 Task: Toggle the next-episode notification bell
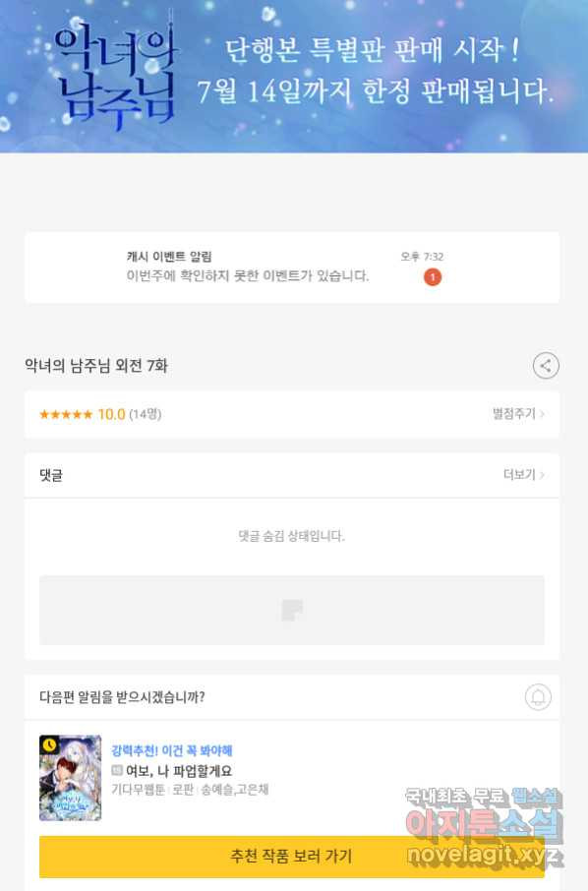(538, 696)
